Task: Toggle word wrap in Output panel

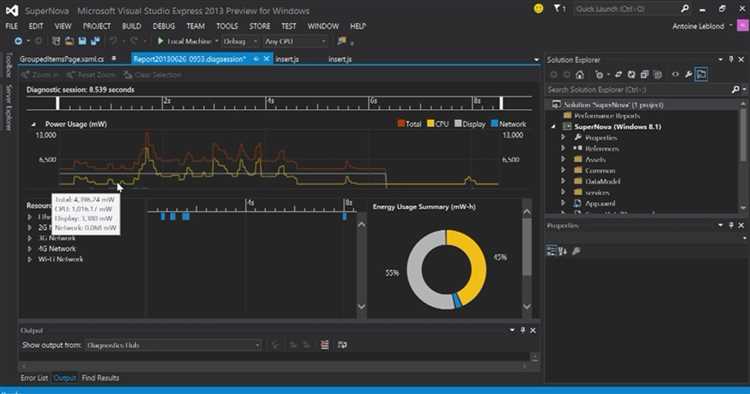Action: click(x=342, y=345)
